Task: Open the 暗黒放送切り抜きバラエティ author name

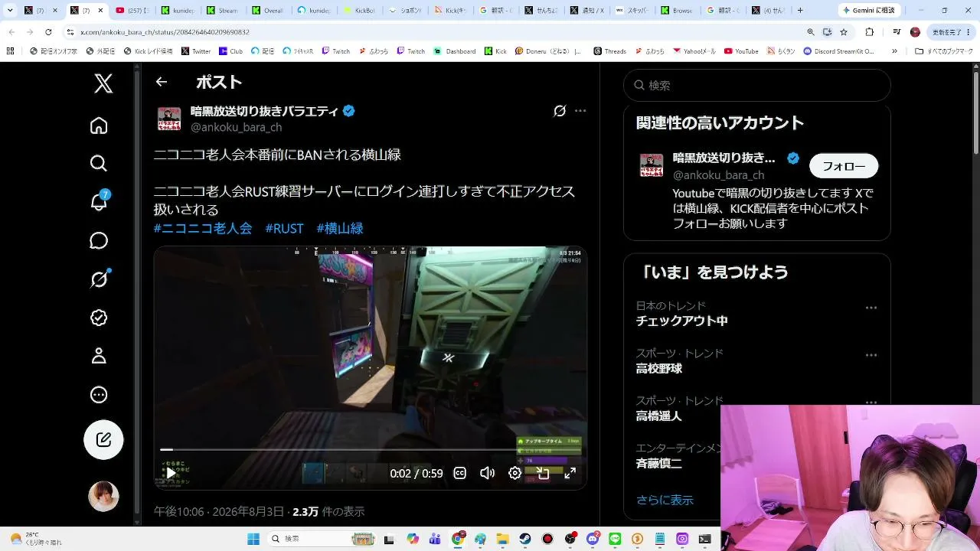Action: pyautogui.click(x=264, y=111)
